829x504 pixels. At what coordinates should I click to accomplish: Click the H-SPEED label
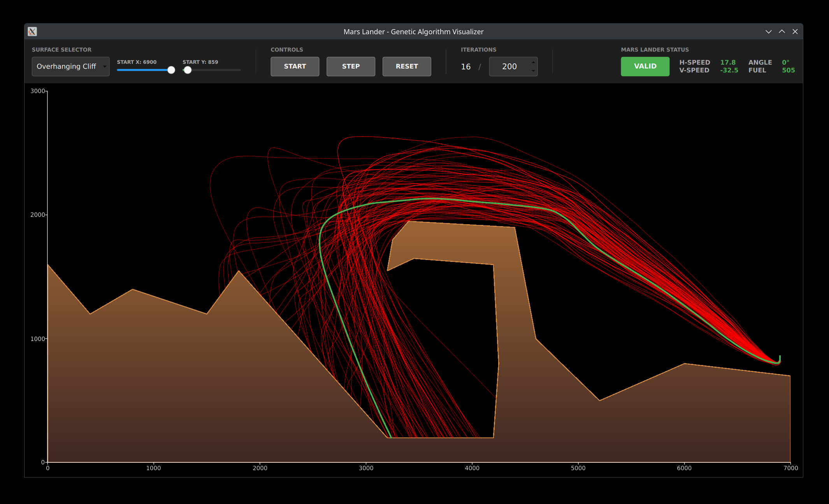point(695,62)
